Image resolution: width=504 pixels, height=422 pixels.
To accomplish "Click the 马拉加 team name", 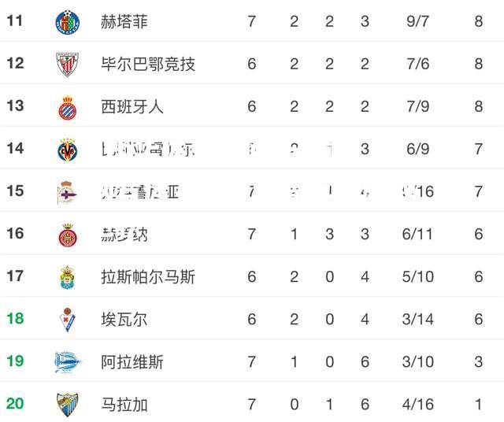I will [124, 405].
